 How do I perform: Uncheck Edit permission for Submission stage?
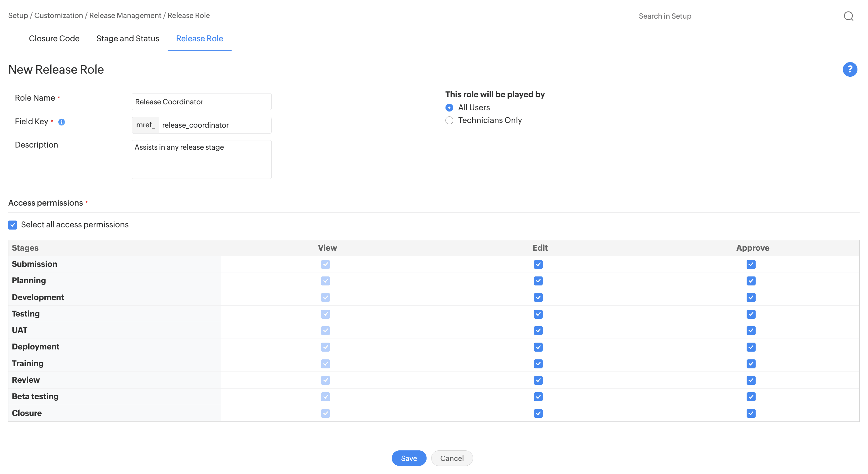(x=538, y=264)
